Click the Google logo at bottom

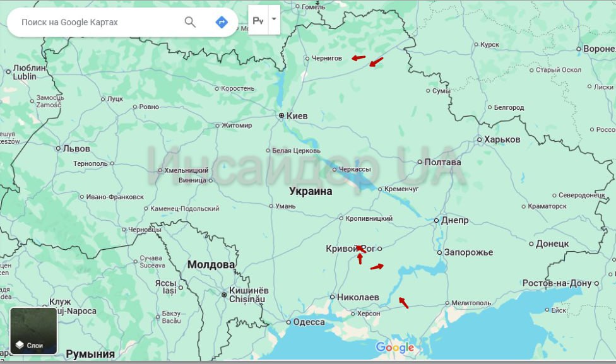point(395,348)
